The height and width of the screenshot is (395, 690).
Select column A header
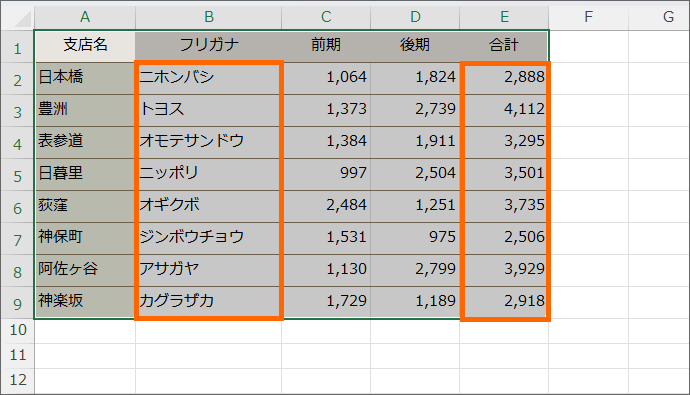click(85, 17)
